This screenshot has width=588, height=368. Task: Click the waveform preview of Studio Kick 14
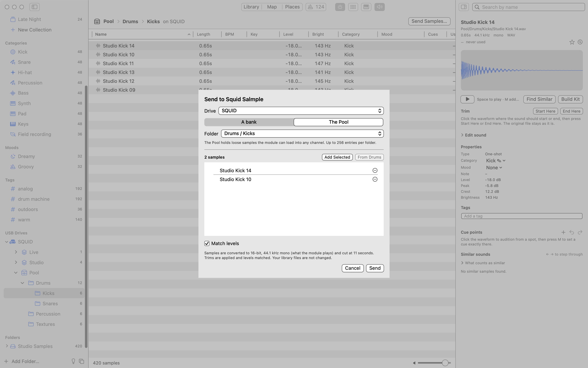pos(522,70)
